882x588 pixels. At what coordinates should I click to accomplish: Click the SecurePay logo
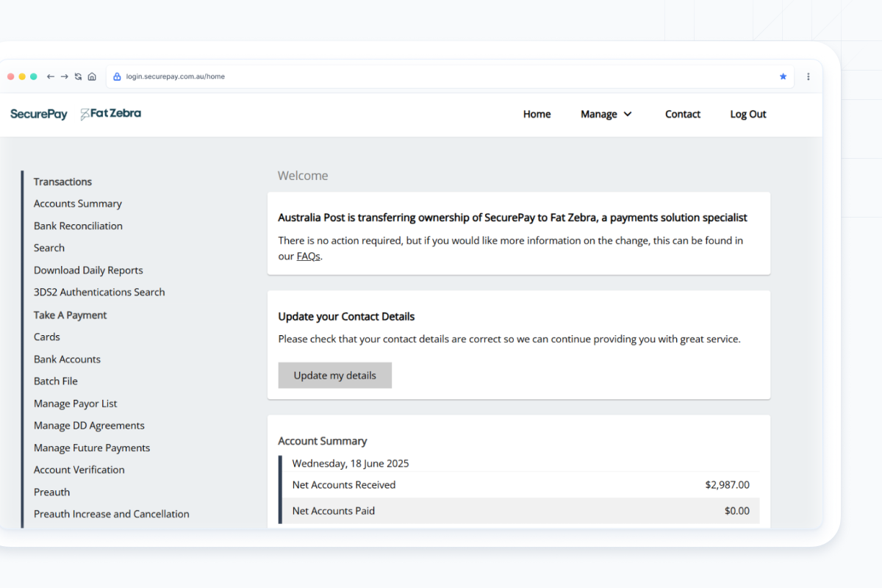point(39,114)
